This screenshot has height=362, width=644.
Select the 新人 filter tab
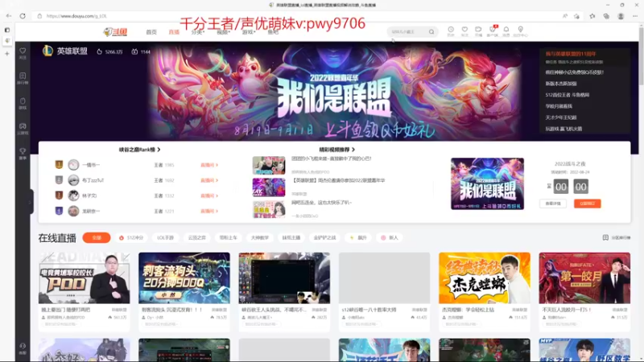click(390, 237)
